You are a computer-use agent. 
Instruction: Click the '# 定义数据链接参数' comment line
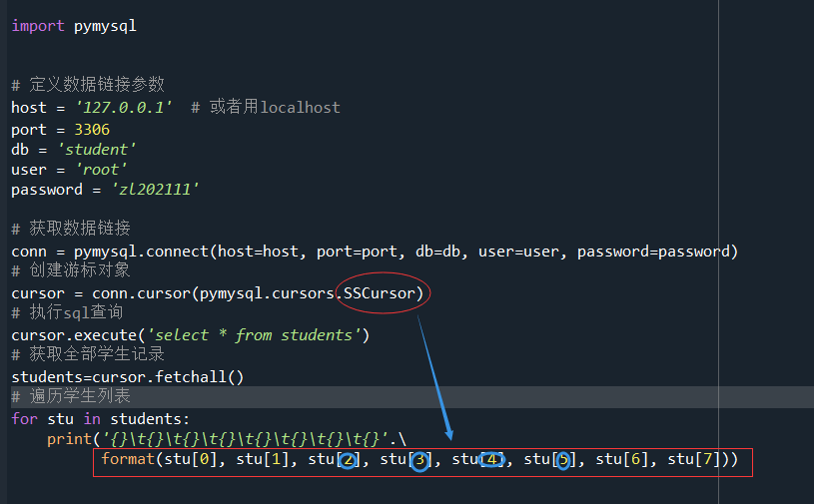coord(88,84)
